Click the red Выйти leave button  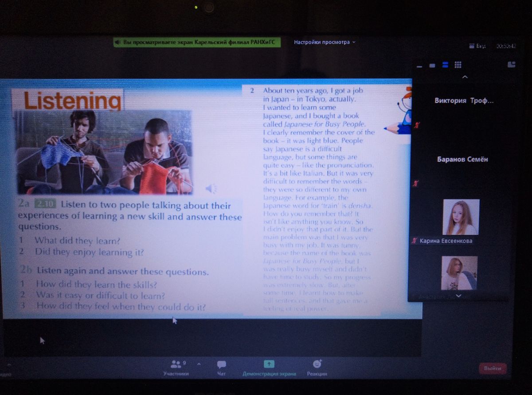point(493,368)
